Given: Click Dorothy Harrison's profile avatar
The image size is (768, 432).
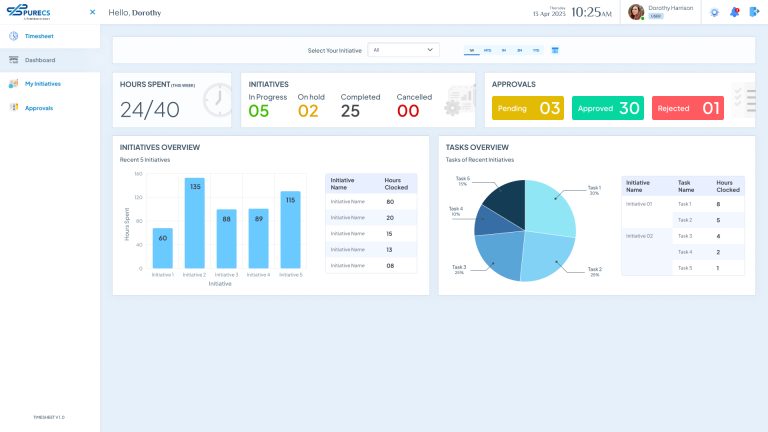Looking at the screenshot, I should point(636,12).
